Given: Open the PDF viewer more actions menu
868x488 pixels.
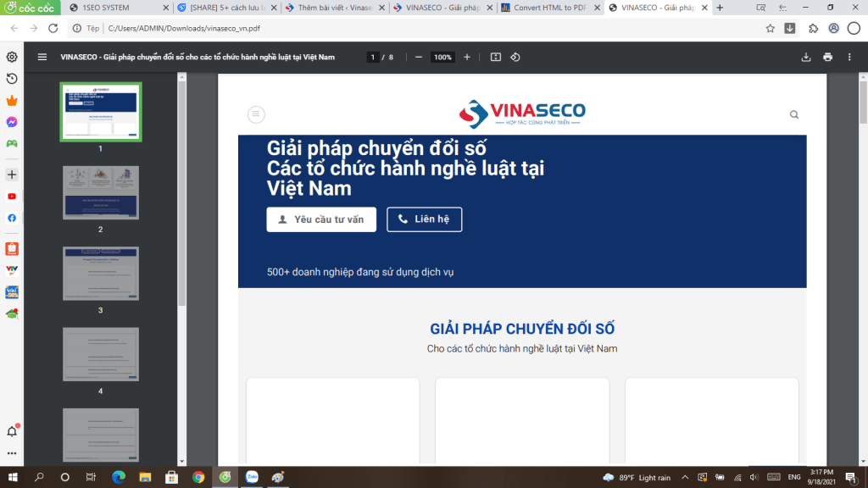Looking at the screenshot, I should pos(849,57).
